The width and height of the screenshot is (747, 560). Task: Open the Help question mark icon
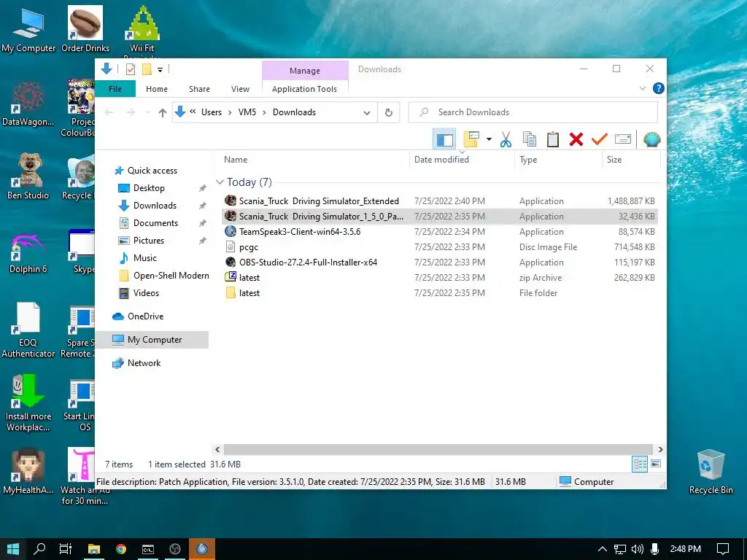659,88
